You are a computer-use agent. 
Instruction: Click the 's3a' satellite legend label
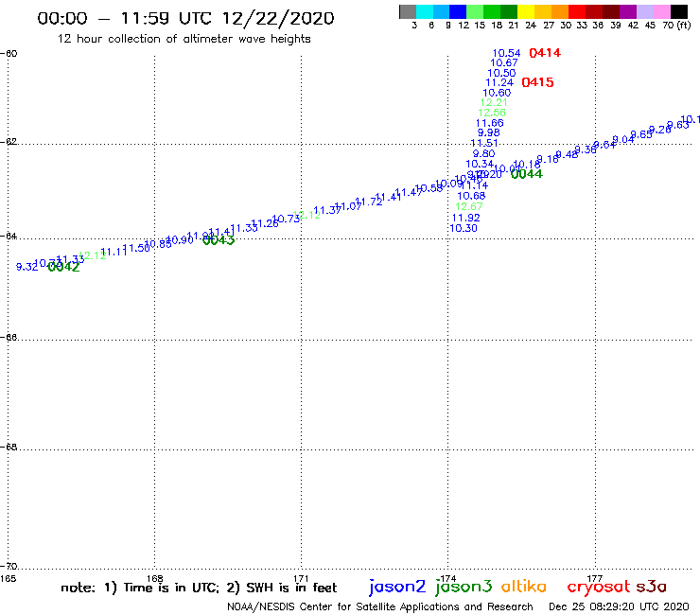coord(652,588)
